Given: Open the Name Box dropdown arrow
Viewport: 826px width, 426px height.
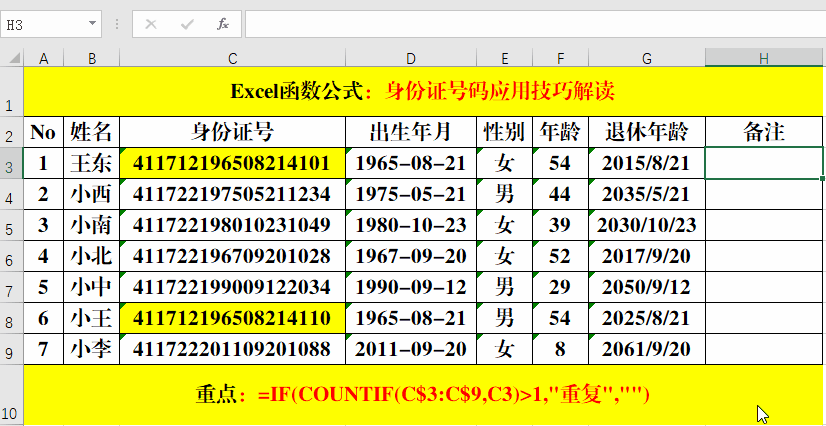Looking at the screenshot, I should coord(92,24).
